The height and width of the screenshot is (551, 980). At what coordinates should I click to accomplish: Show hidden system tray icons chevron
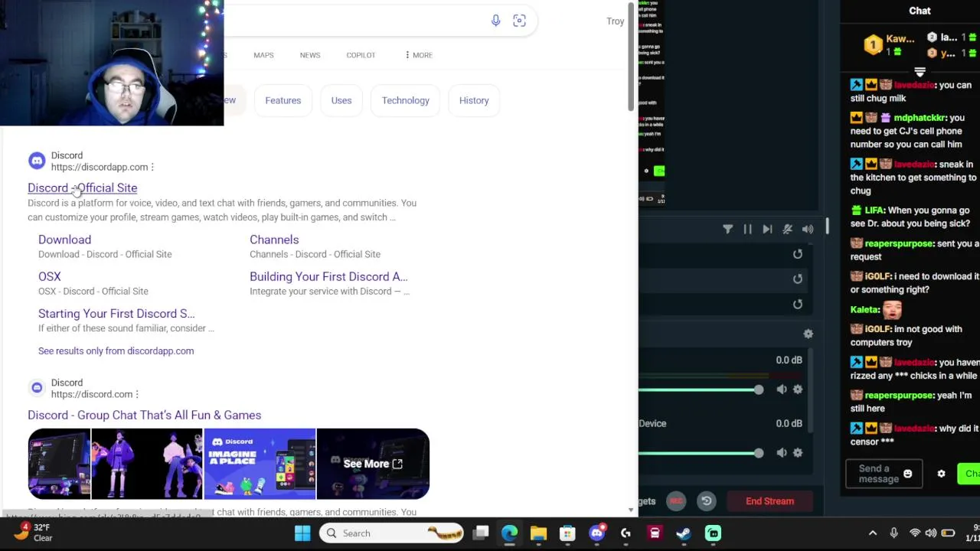coord(872,533)
